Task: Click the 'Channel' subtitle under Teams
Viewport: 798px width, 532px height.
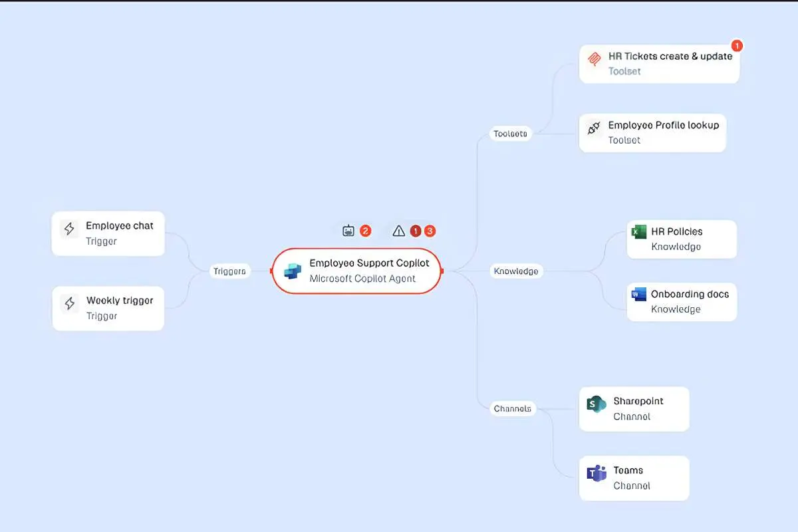Action: pyautogui.click(x=632, y=485)
